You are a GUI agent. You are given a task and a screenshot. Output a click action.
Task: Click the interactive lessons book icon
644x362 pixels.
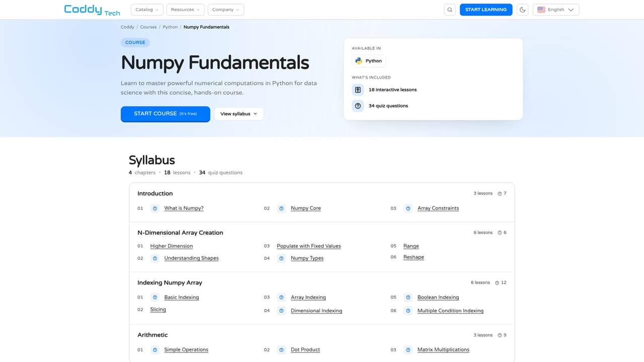tap(358, 89)
